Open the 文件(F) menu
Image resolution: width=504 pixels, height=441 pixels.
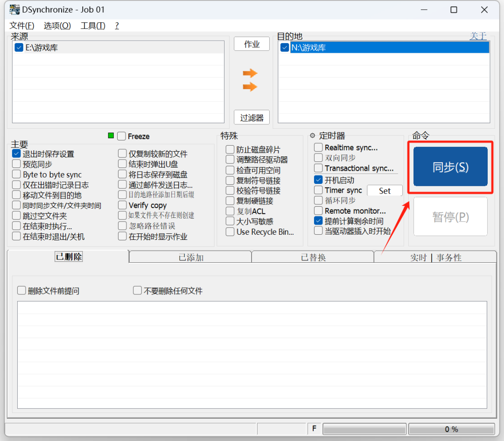point(22,26)
